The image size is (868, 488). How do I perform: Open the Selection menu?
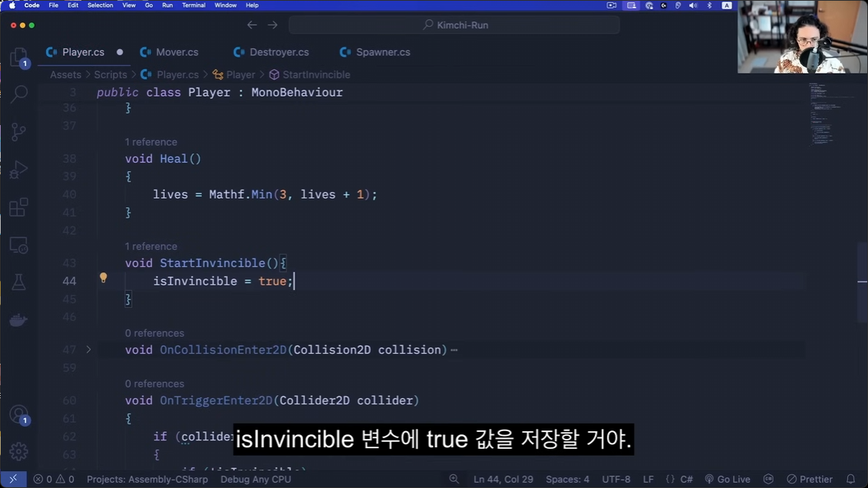[x=101, y=5]
